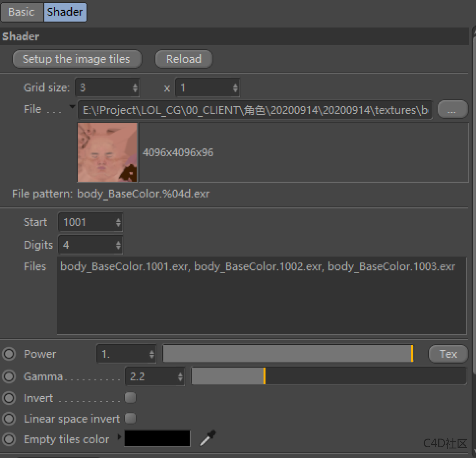Open file browser with the ellipsis button
This screenshot has width=476, height=458.
[x=452, y=110]
